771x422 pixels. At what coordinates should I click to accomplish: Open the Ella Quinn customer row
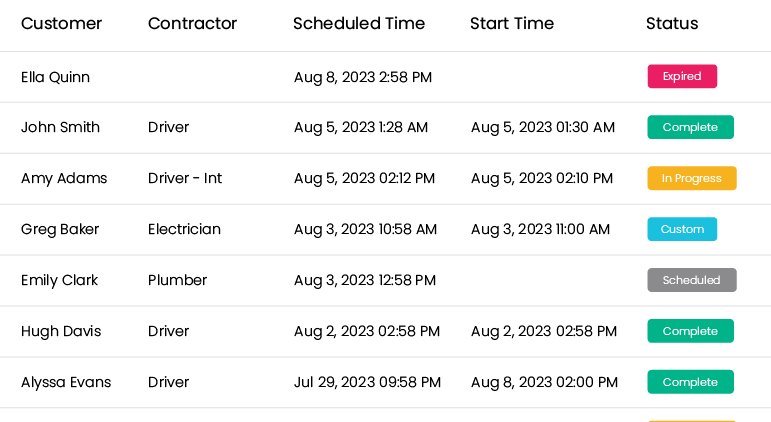(x=386, y=77)
